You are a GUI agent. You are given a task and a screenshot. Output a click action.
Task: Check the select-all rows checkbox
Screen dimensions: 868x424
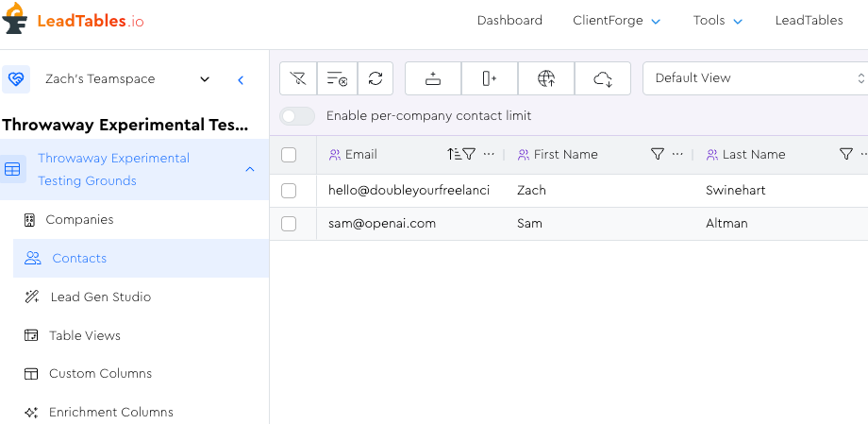click(x=289, y=155)
